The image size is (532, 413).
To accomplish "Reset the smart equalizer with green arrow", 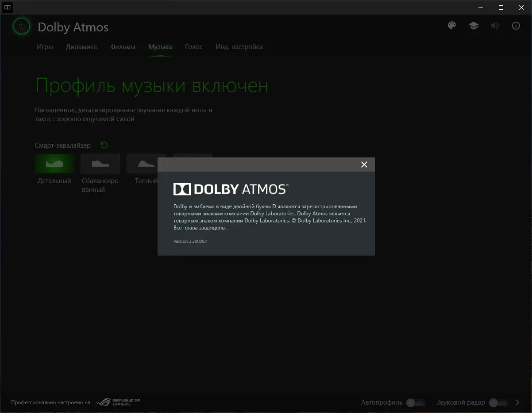I will [104, 145].
